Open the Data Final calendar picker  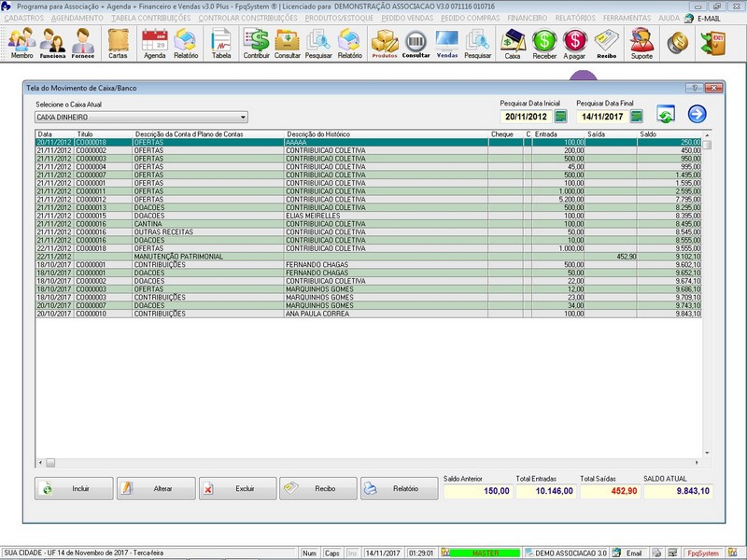pyautogui.click(x=636, y=117)
